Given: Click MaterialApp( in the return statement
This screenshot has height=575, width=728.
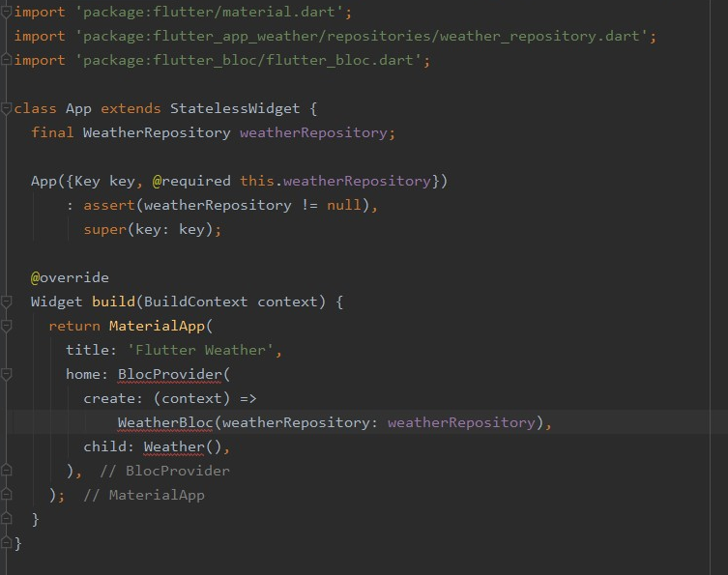Looking at the screenshot, I should pos(160,326).
